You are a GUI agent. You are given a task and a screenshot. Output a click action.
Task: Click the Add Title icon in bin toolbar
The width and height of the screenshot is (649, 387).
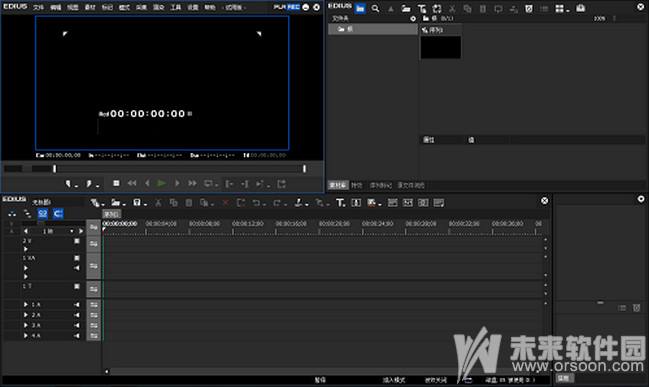[x=422, y=8]
